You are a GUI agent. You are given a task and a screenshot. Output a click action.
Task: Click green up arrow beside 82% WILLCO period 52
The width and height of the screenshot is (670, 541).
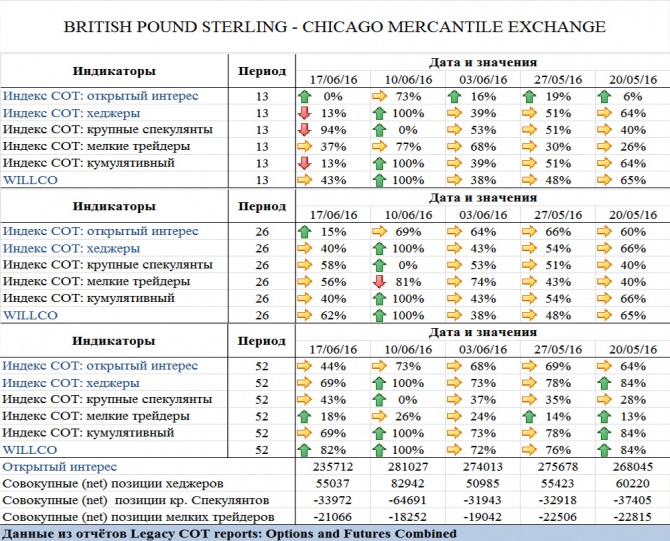coord(304,450)
